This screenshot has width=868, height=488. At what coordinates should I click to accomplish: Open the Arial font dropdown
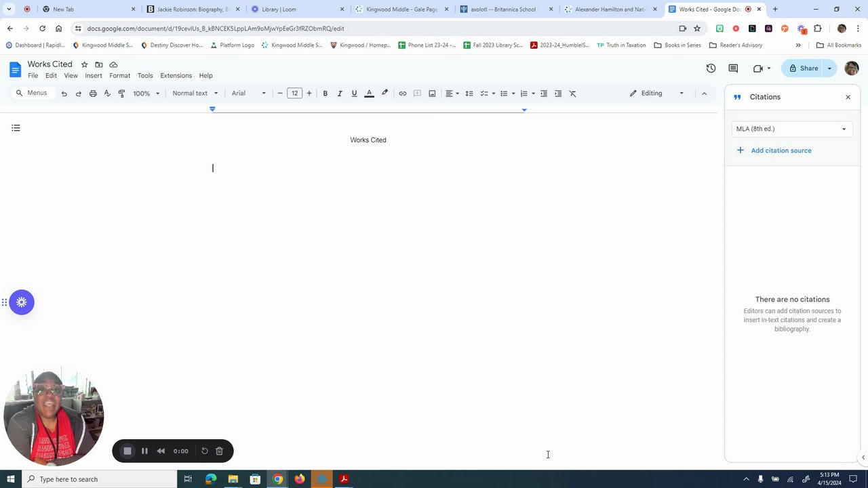coord(249,94)
